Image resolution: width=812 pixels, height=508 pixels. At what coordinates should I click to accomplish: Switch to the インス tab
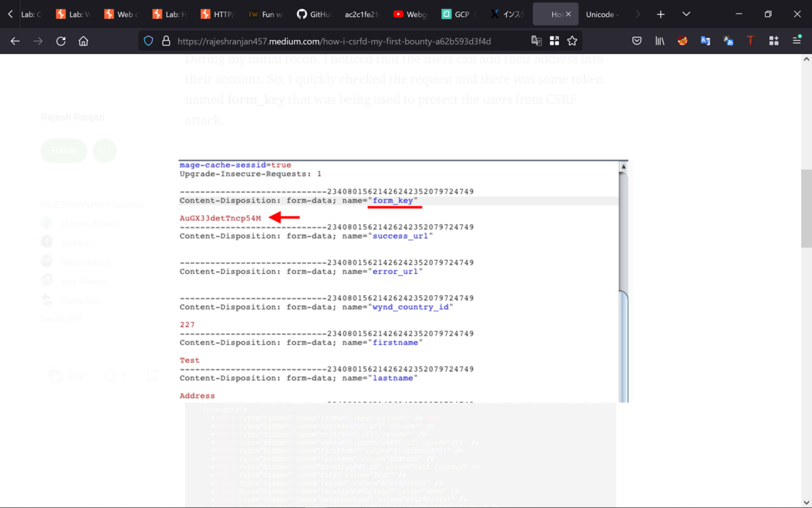click(x=505, y=14)
